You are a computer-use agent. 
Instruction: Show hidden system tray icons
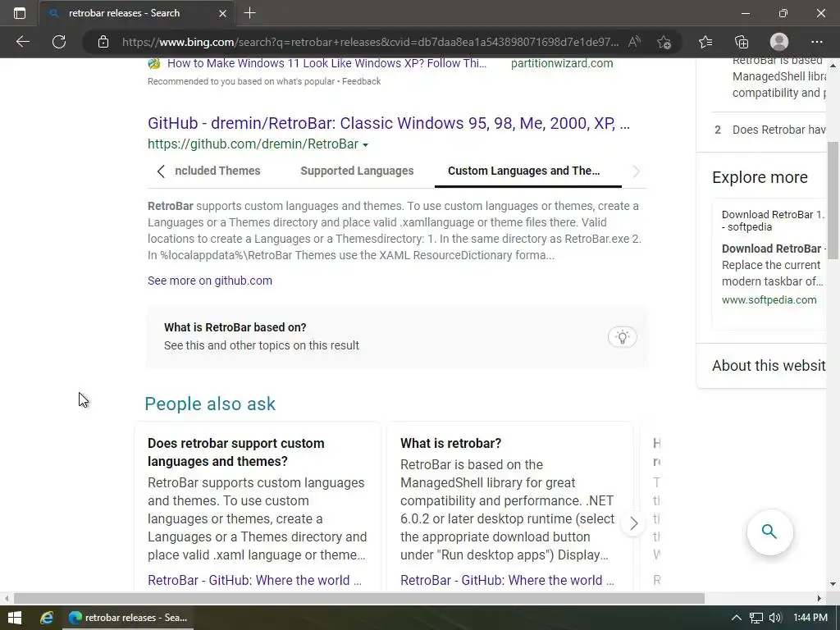click(x=737, y=618)
